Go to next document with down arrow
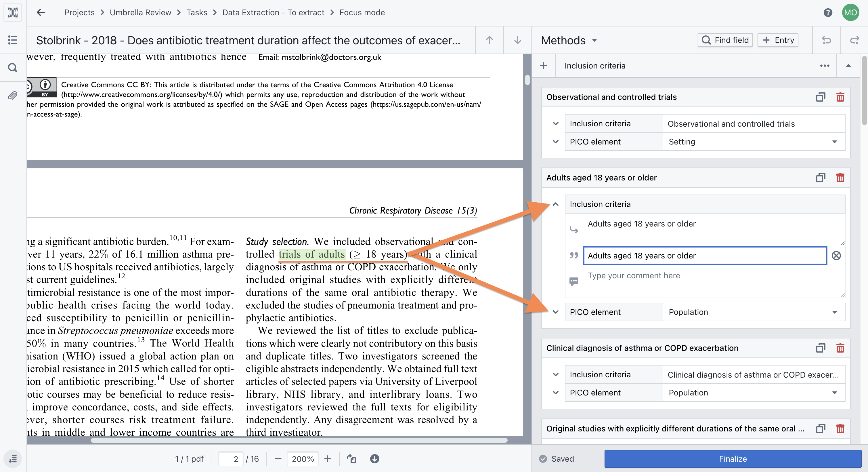The height and width of the screenshot is (472, 868). coord(518,40)
